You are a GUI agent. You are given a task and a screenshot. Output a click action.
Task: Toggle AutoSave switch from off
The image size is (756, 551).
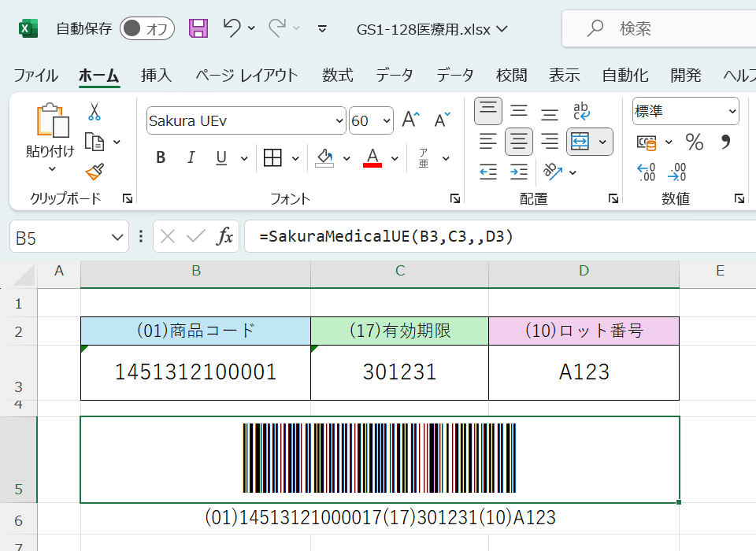tap(147, 28)
